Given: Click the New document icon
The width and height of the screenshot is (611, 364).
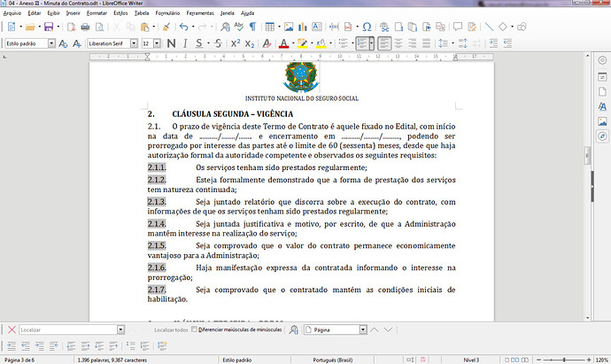Looking at the screenshot, I should tap(12, 27).
